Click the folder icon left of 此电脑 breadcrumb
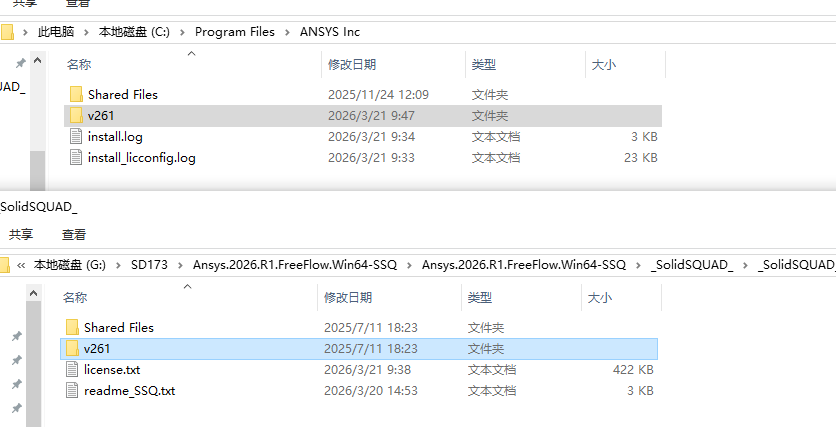Viewport: 836px width, 427px height. click(x=7, y=32)
